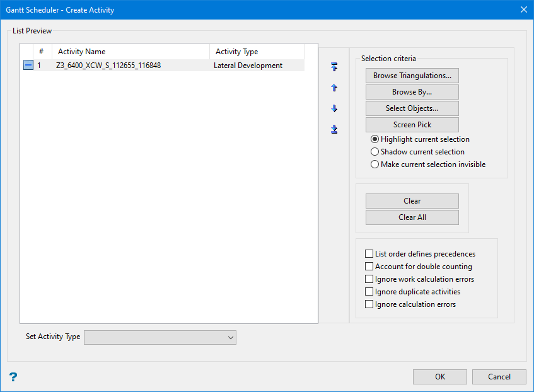Move selected activity to top of list

click(334, 67)
